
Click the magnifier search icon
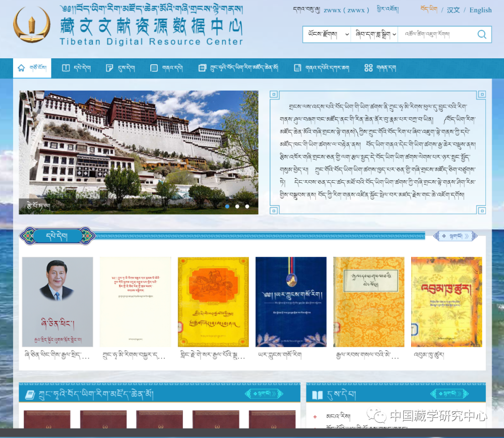[482, 35]
